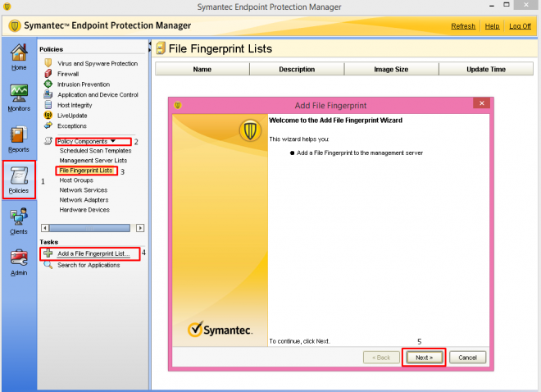Select Host Integrity policy type

pyautogui.click(x=75, y=105)
